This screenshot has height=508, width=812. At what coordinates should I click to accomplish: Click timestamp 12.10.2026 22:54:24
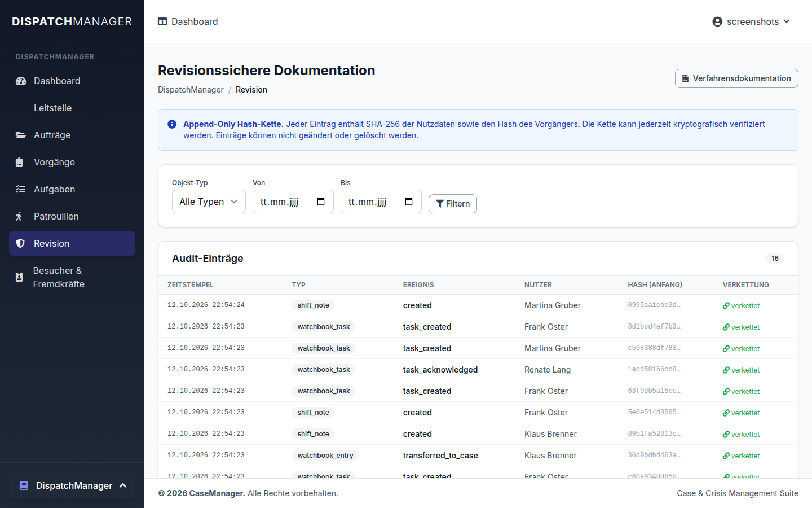tap(206, 305)
